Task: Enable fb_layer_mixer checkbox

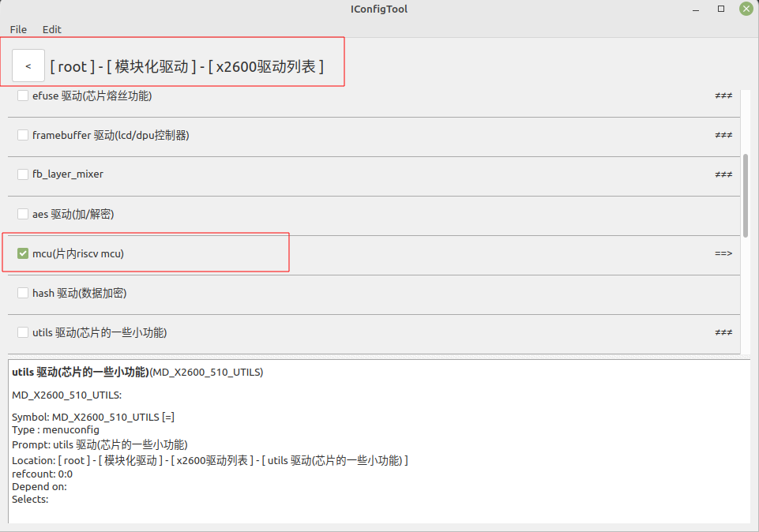Action: pos(23,174)
